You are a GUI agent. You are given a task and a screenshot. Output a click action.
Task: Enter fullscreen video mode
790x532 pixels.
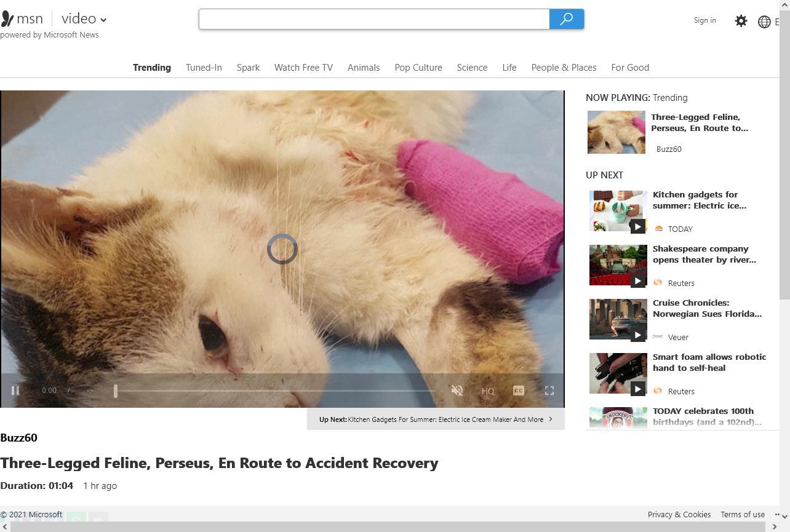[549, 391]
